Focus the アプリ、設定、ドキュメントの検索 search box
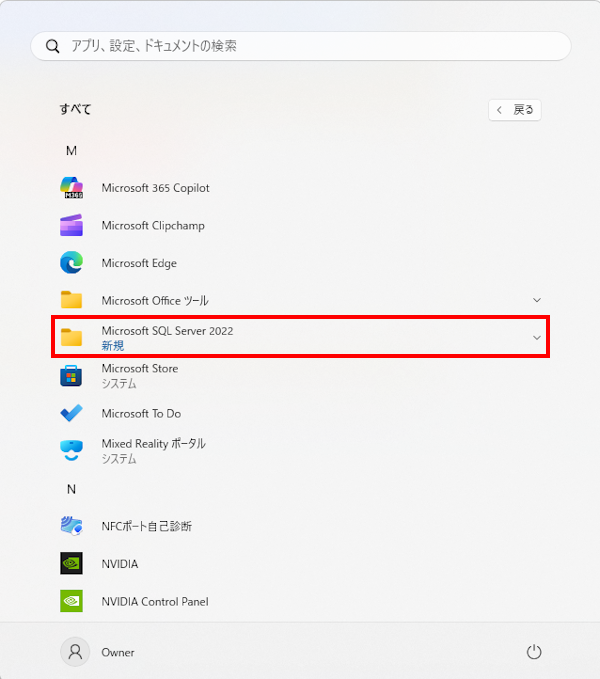 (x=301, y=46)
